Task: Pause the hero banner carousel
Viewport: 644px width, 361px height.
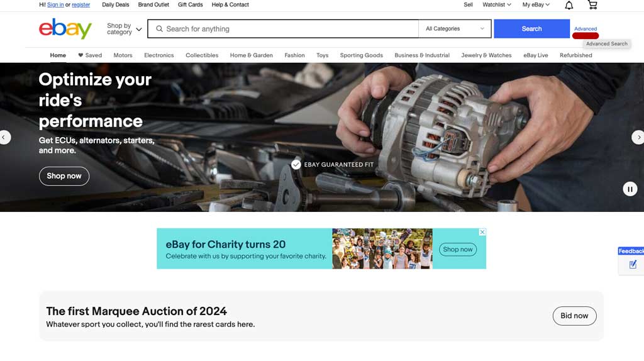Action: [630, 189]
